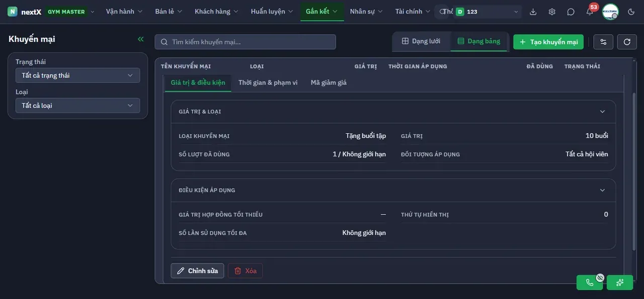Click the refresh icon button

[627, 42]
